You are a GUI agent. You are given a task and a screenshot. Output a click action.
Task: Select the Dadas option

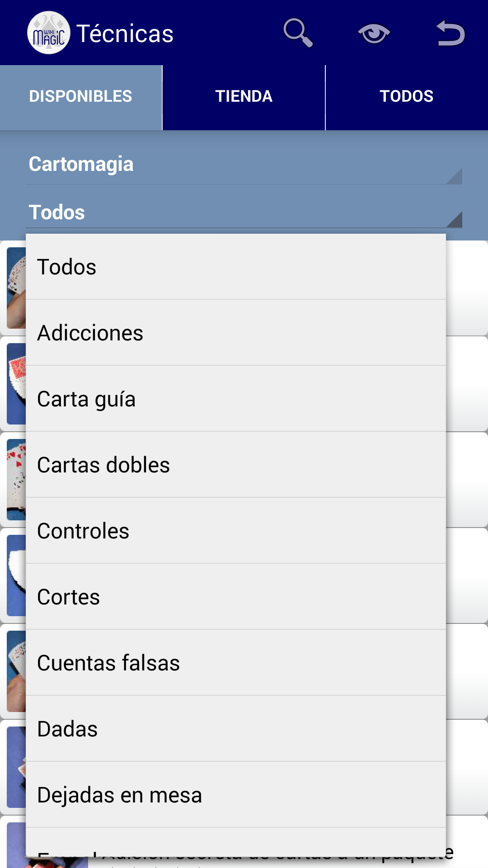click(x=236, y=729)
